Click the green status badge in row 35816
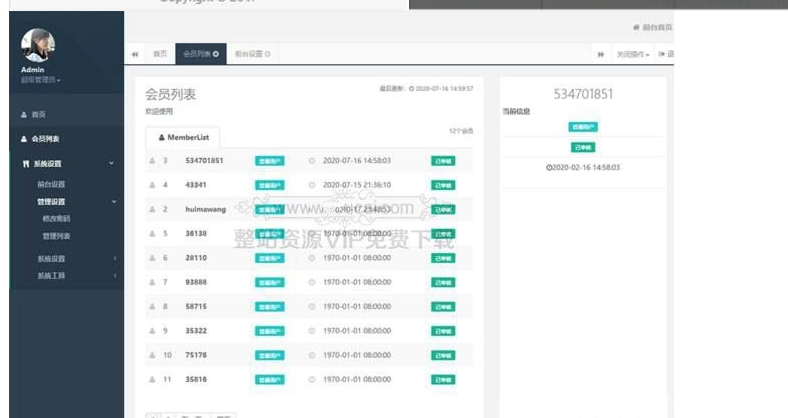Viewport: 788px width, 418px height. (443, 380)
